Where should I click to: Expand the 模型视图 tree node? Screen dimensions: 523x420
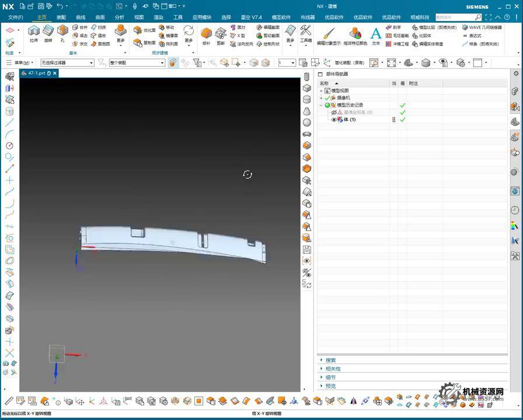[321, 91]
